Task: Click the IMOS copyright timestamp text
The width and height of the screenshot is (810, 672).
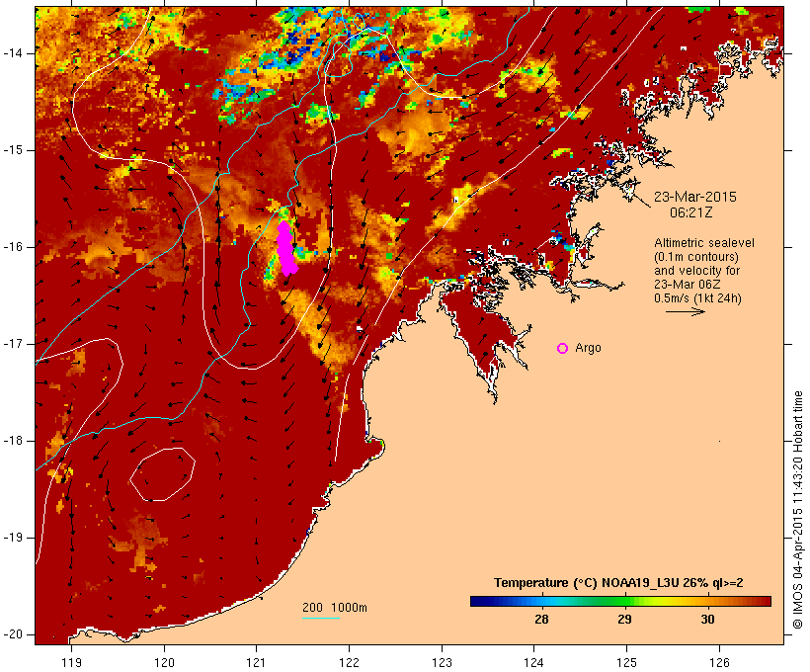Action: click(x=798, y=510)
